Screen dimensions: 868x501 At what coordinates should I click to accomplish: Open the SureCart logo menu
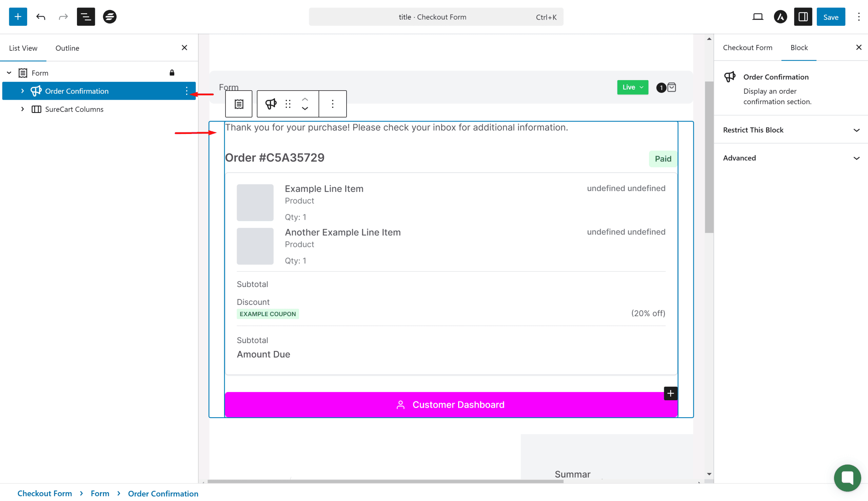(x=110, y=17)
